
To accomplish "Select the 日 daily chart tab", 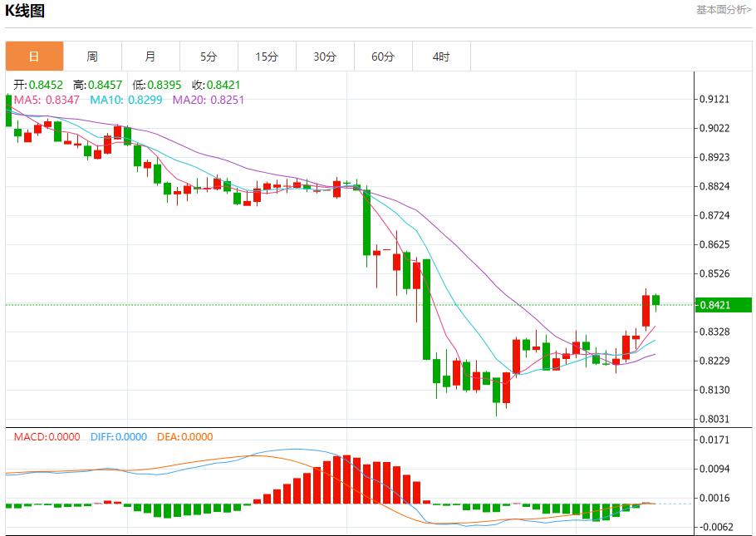I will [x=34, y=57].
